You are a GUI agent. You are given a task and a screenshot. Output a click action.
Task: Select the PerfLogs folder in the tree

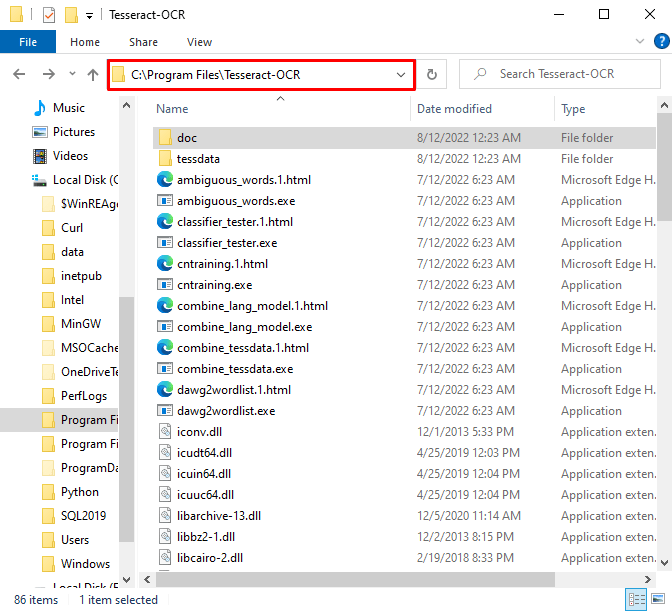pyautogui.click(x=84, y=396)
